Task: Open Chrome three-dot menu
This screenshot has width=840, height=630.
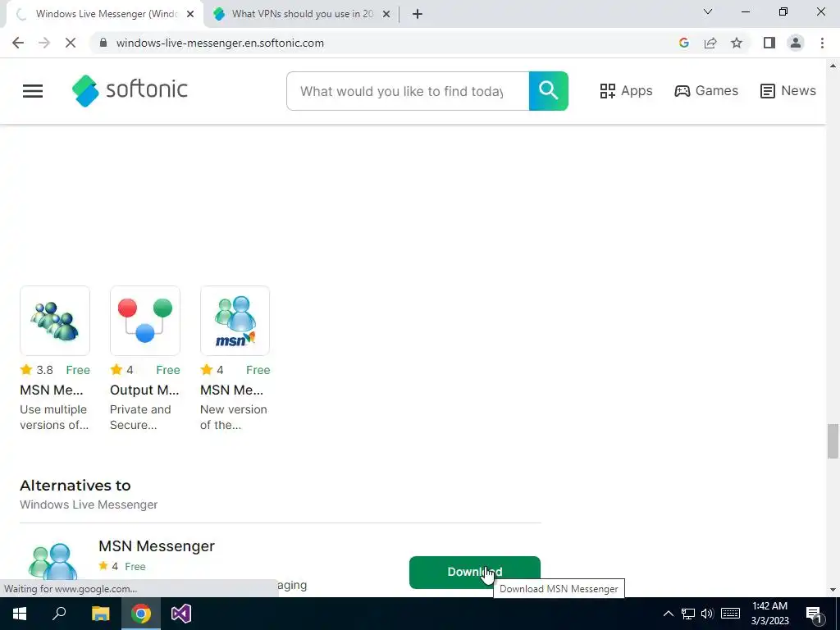Action: click(822, 43)
